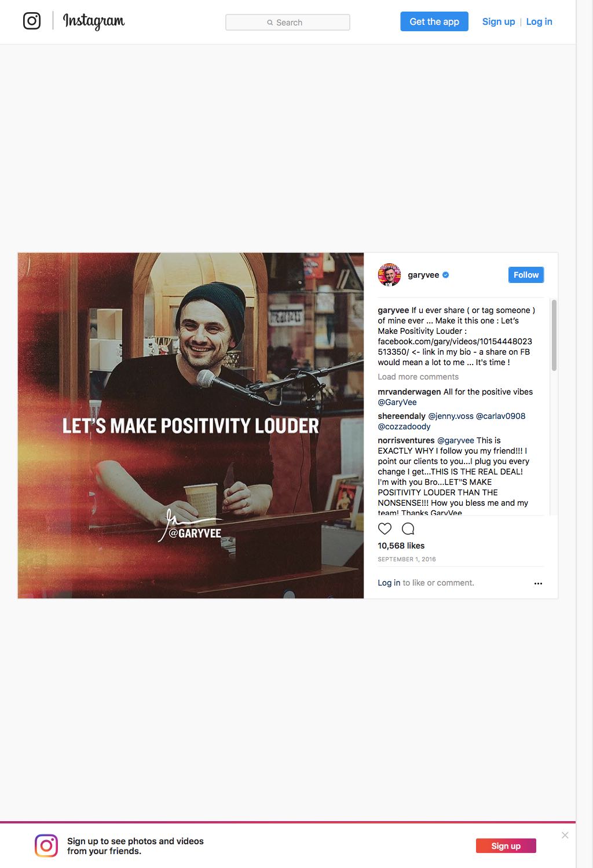Click the Instagram wordmark logo
Screen dimensions: 593x868
[x=94, y=21]
